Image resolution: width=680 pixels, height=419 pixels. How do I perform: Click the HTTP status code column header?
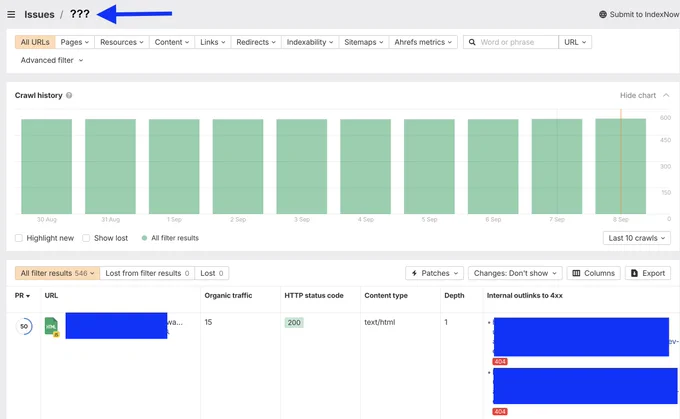pyautogui.click(x=314, y=296)
